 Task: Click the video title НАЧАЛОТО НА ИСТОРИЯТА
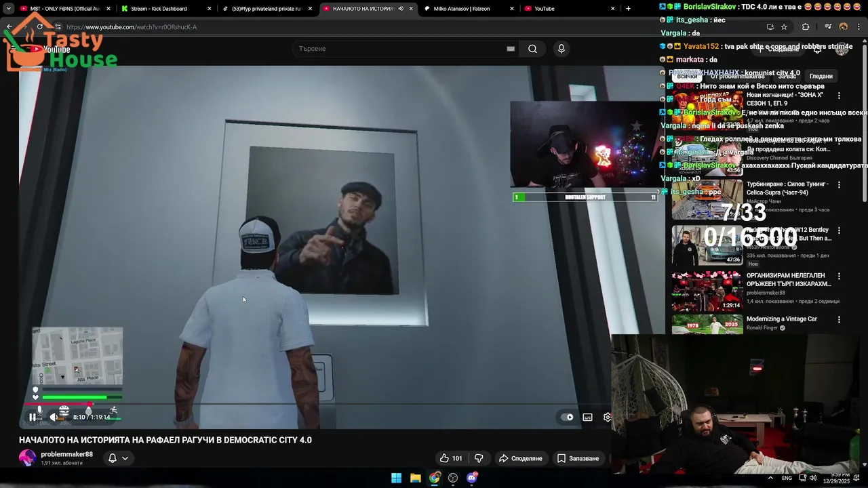(x=165, y=440)
